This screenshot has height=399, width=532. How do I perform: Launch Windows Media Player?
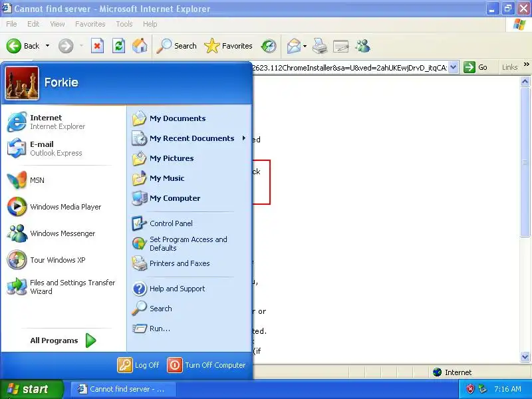pos(63,207)
